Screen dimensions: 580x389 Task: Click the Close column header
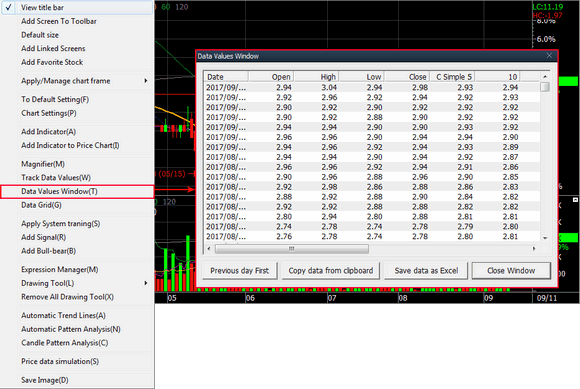click(x=407, y=77)
